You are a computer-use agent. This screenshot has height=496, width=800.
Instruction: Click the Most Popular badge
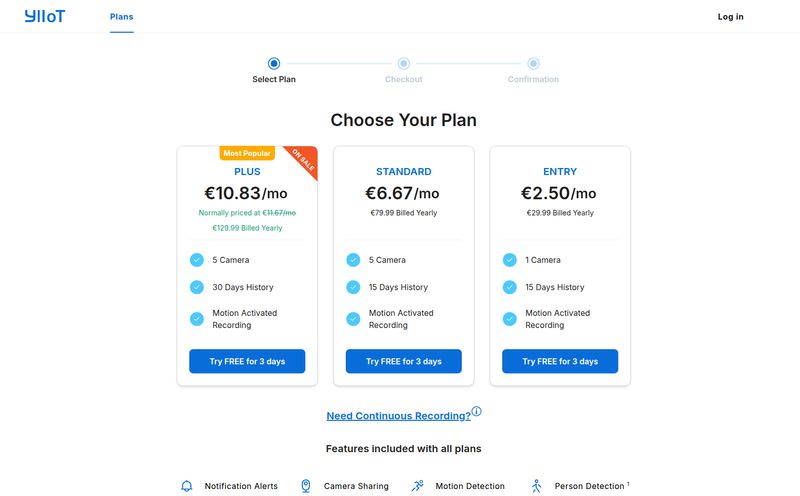pos(247,153)
